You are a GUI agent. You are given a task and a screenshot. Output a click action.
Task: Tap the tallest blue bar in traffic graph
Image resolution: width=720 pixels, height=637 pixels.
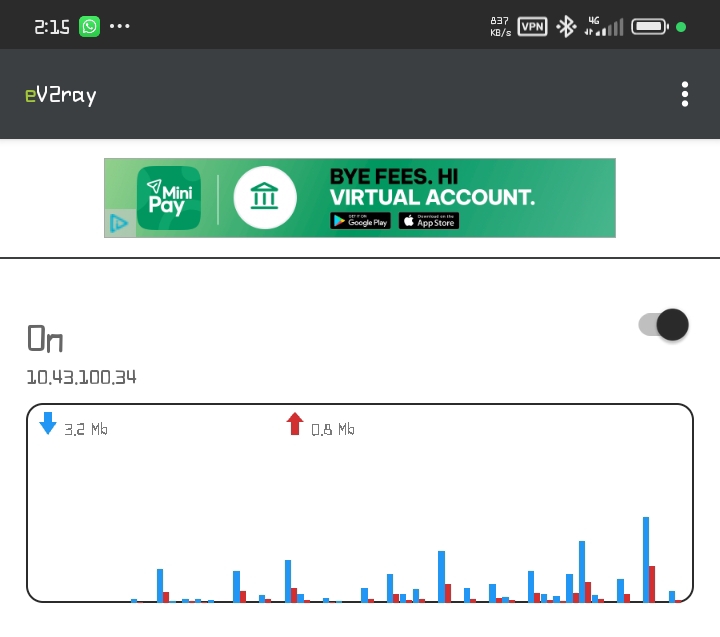pos(646,559)
